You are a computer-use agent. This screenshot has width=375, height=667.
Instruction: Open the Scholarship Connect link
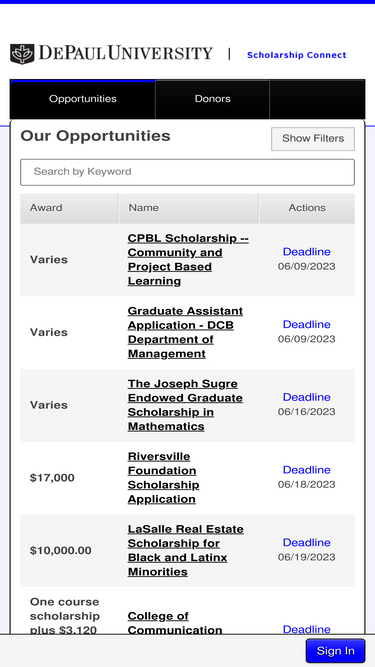297,55
